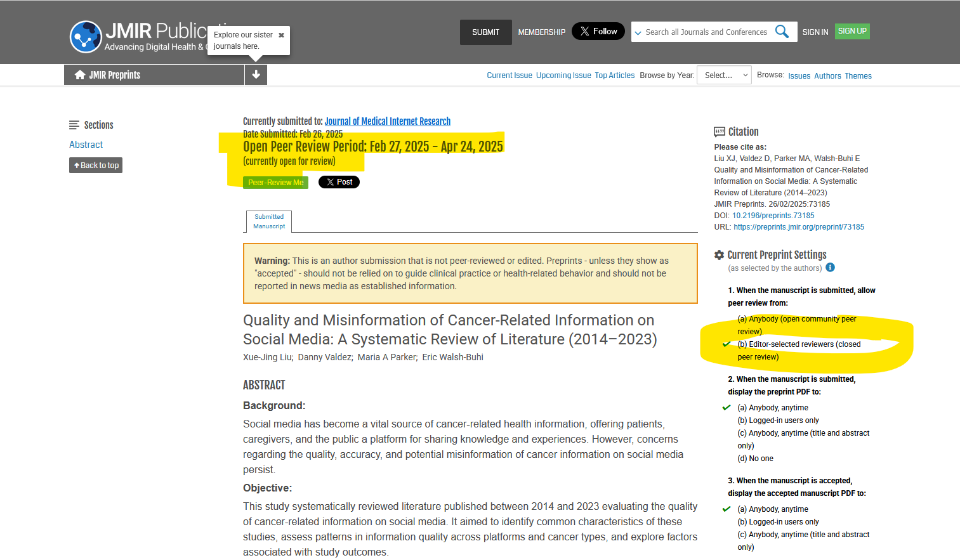
Task: Open the DOI 10.2196/preprints.73185 link
Action: click(x=773, y=216)
